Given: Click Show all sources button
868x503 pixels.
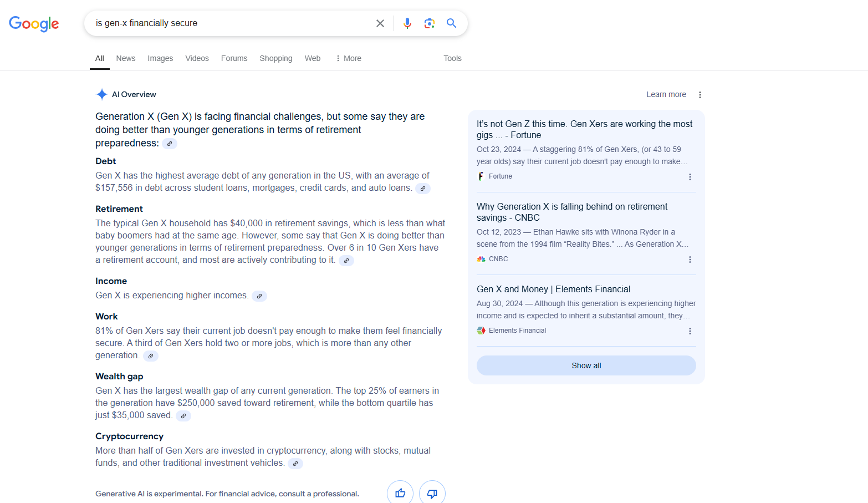Looking at the screenshot, I should 586,365.
